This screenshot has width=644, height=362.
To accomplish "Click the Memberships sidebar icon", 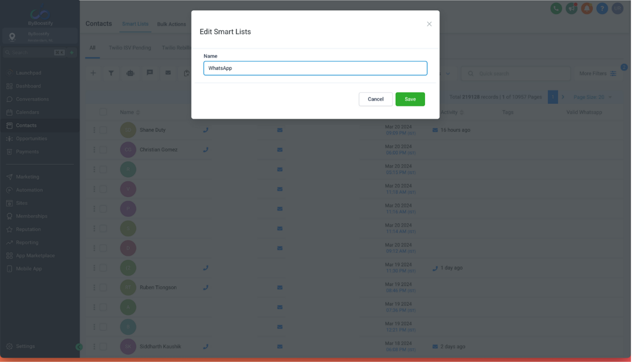I will pyautogui.click(x=9, y=216).
